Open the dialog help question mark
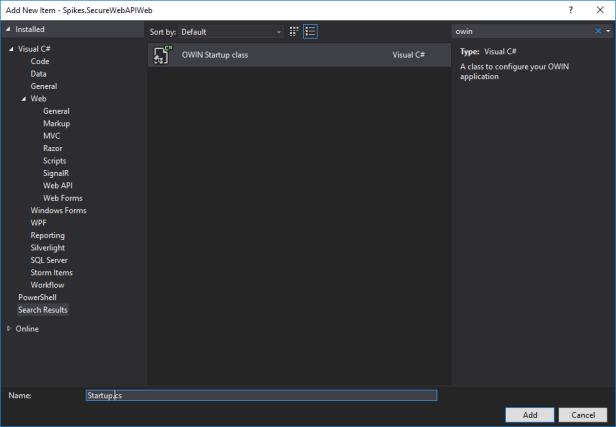The image size is (616, 427). (x=570, y=10)
